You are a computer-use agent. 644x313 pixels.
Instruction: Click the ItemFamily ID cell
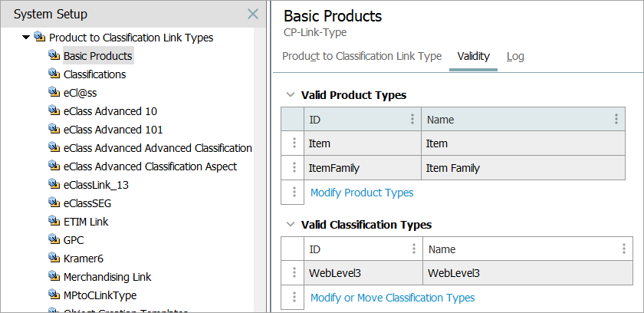363,167
